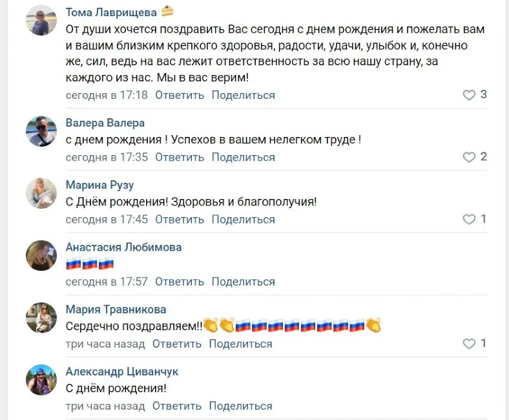Reply to Мария Травникова's comment
This screenshot has height=420, width=509.
point(177,344)
